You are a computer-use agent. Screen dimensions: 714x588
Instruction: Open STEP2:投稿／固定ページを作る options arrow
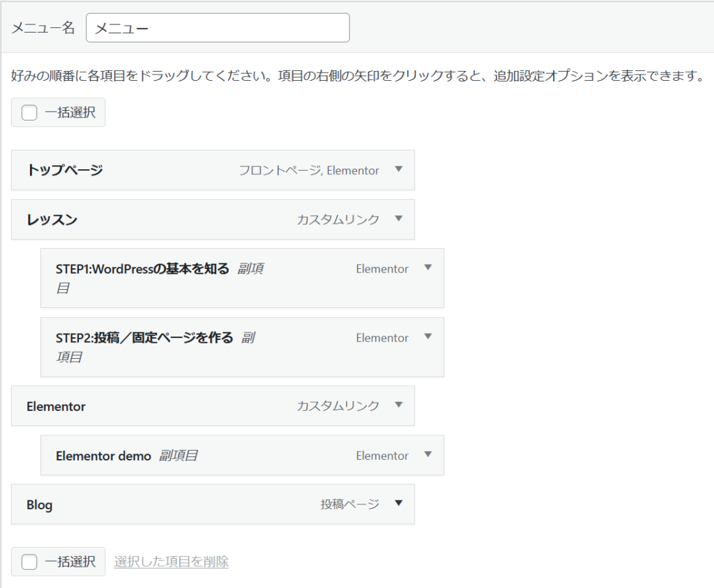tap(428, 336)
